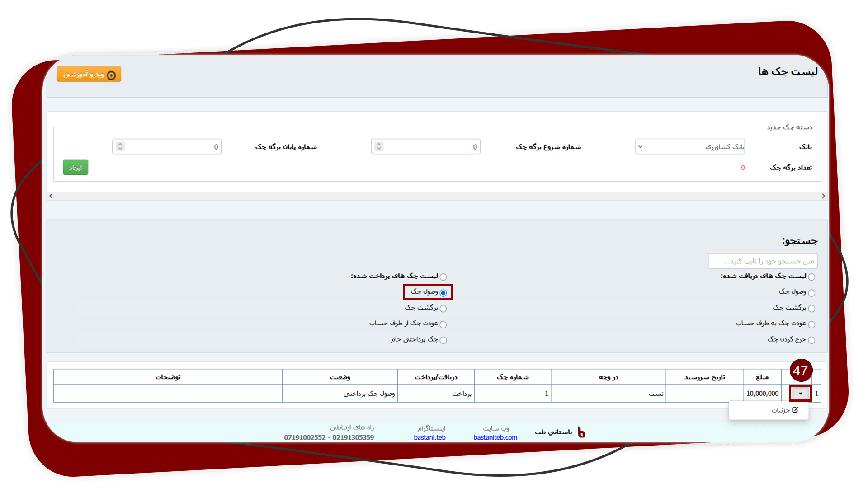
Task: Click the spinner arrows on the start number field
Action: (x=379, y=146)
